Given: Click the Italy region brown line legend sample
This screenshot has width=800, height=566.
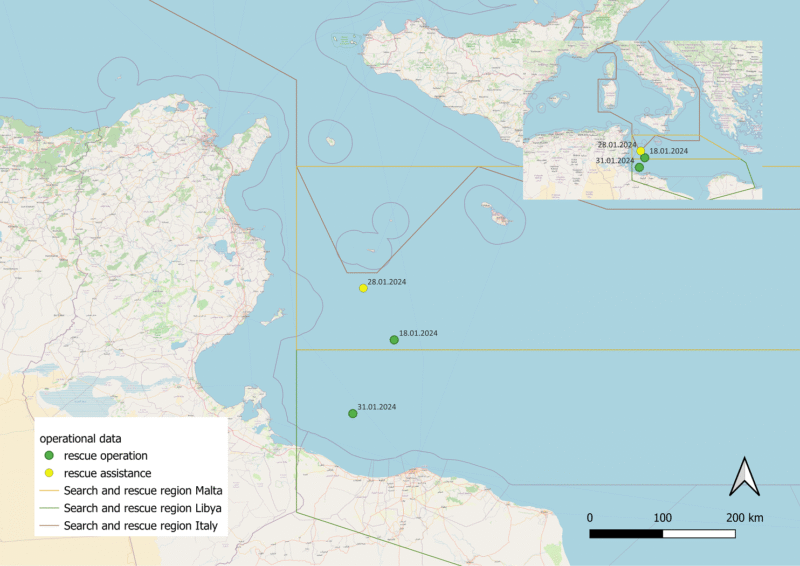Looking at the screenshot, I should point(49,526).
